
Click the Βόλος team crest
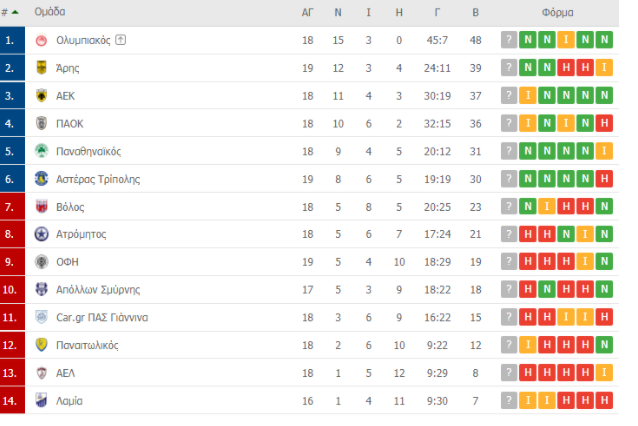[x=41, y=207]
